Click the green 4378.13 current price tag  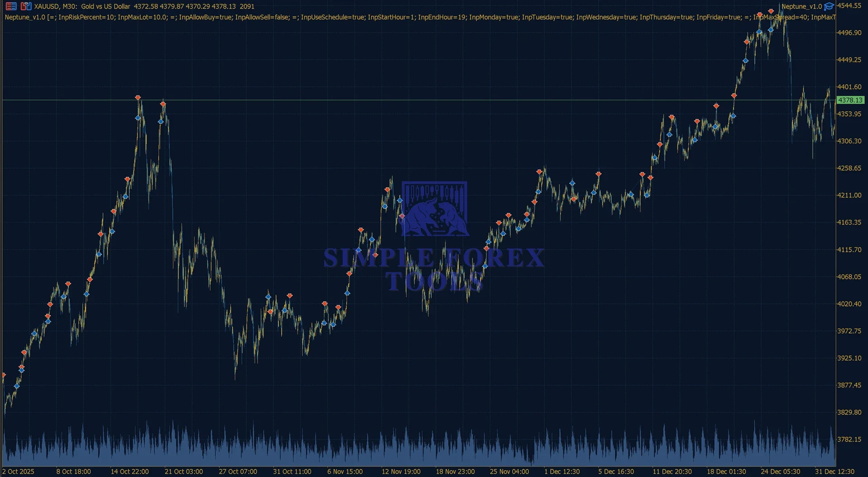(x=850, y=100)
